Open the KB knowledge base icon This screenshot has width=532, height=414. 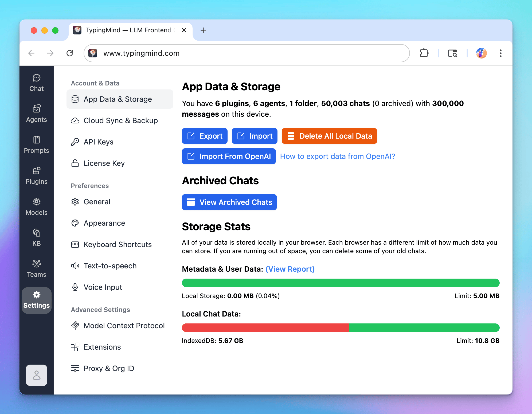click(x=36, y=238)
